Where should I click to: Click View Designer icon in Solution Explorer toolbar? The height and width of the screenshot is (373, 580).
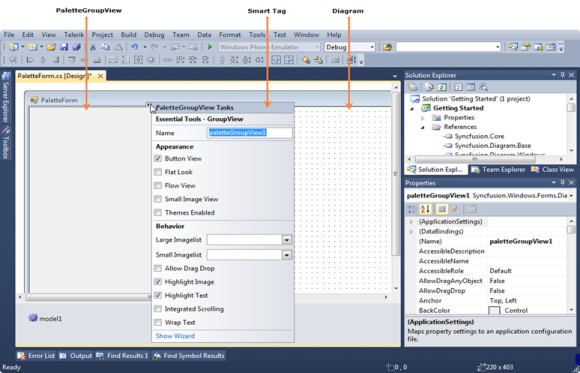(471, 87)
